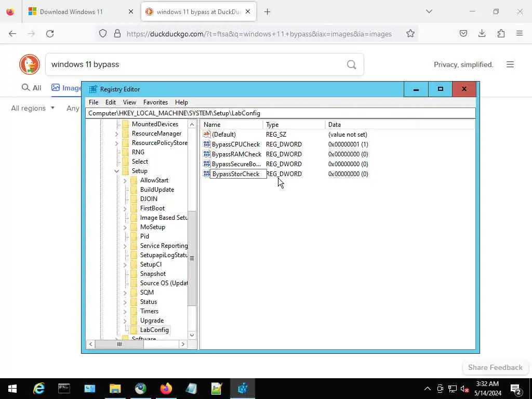Image resolution: width=532 pixels, height=399 pixels.
Task: Select the BuildUpdate registry key
Action: [x=157, y=190]
